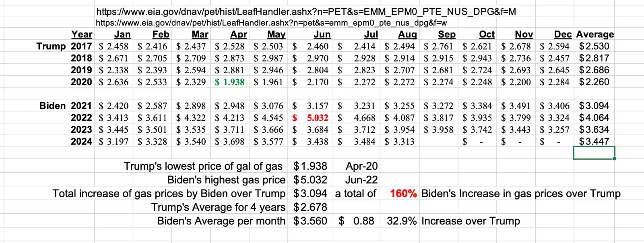Select the "Average" column header cell
The image size is (644, 243).
pyautogui.click(x=595, y=35)
